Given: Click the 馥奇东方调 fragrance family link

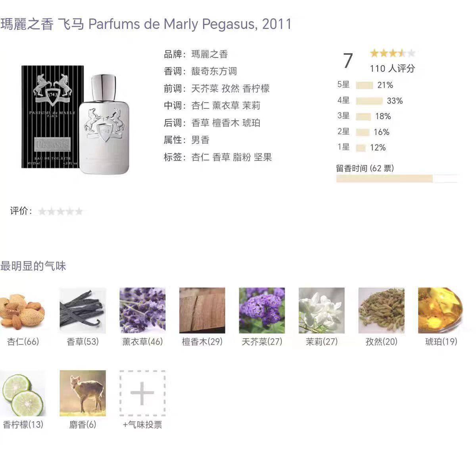Looking at the screenshot, I should tap(214, 71).
